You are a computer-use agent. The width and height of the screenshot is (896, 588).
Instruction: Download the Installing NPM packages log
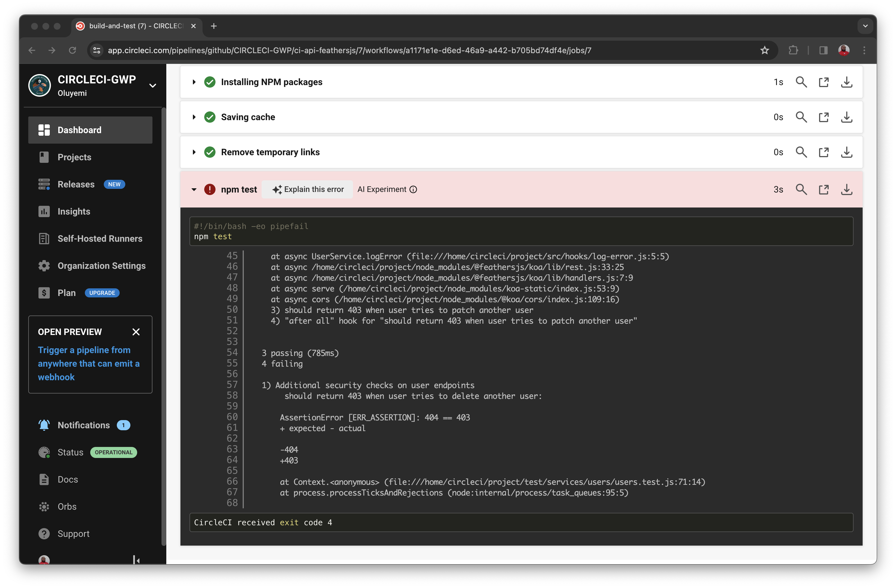(846, 82)
